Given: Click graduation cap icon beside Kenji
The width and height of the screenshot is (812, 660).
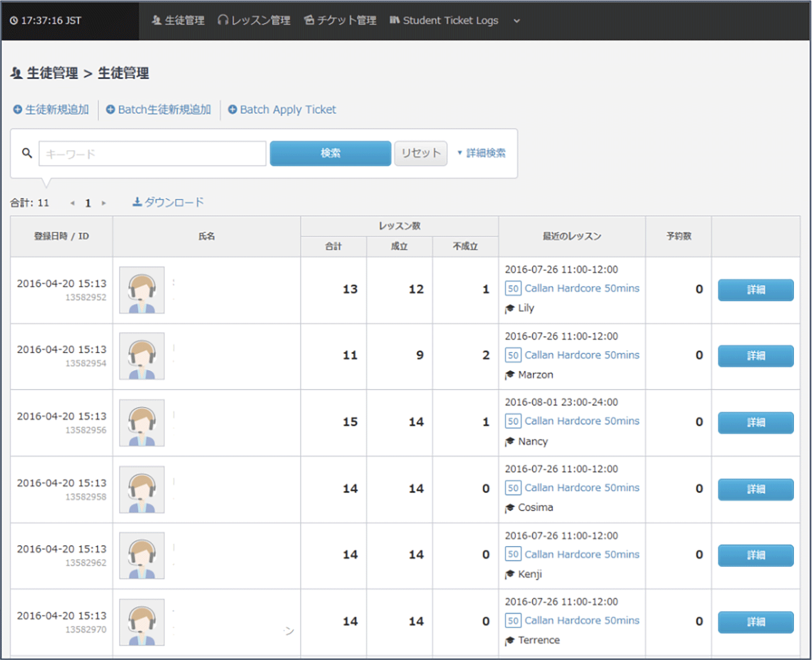Looking at the screenshot, I should (510, 574).
